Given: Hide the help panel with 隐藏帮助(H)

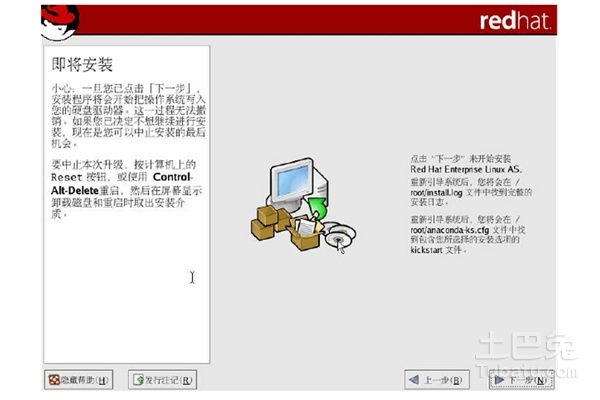Looking at the screenshot, I should coord(78,380).
